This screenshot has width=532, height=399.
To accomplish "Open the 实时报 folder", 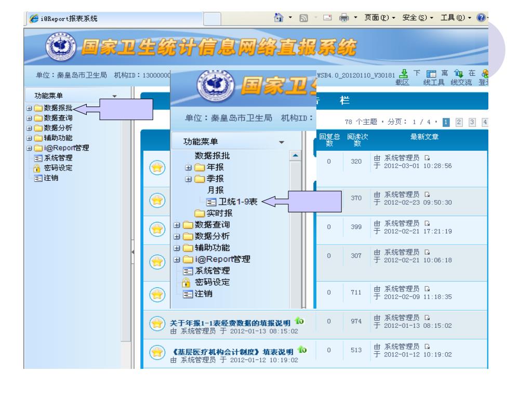I will coord(214,214).
